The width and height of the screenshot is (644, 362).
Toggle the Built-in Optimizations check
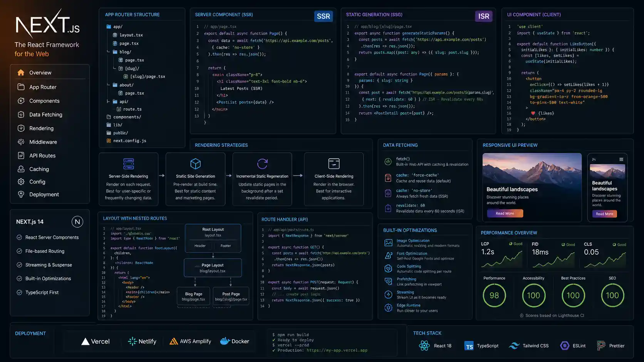pos(19,278)
